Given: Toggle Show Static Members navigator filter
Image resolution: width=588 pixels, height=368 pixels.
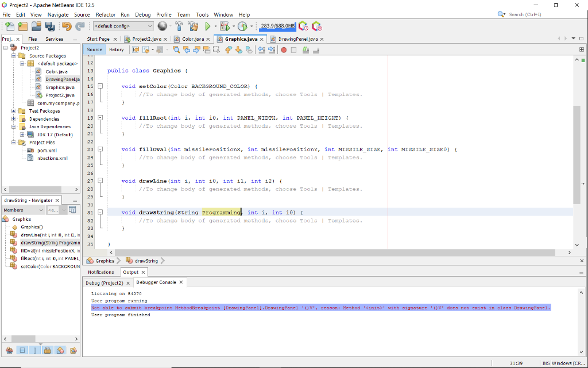Looking at the screenshot, I should click(x=35, y=350).
